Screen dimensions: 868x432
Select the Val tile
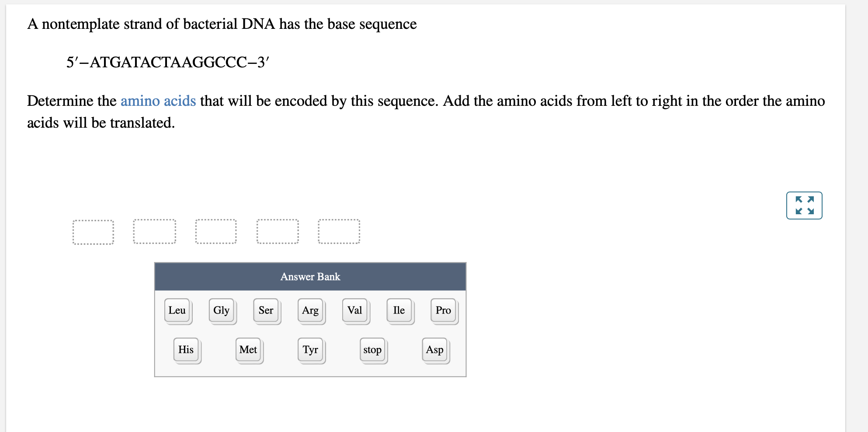point(354,310)
